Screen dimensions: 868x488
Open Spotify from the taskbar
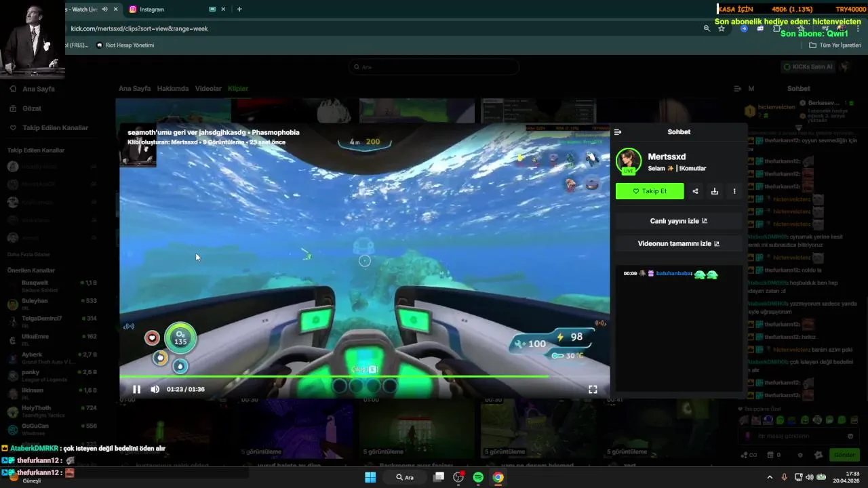[x=478, y=477]
